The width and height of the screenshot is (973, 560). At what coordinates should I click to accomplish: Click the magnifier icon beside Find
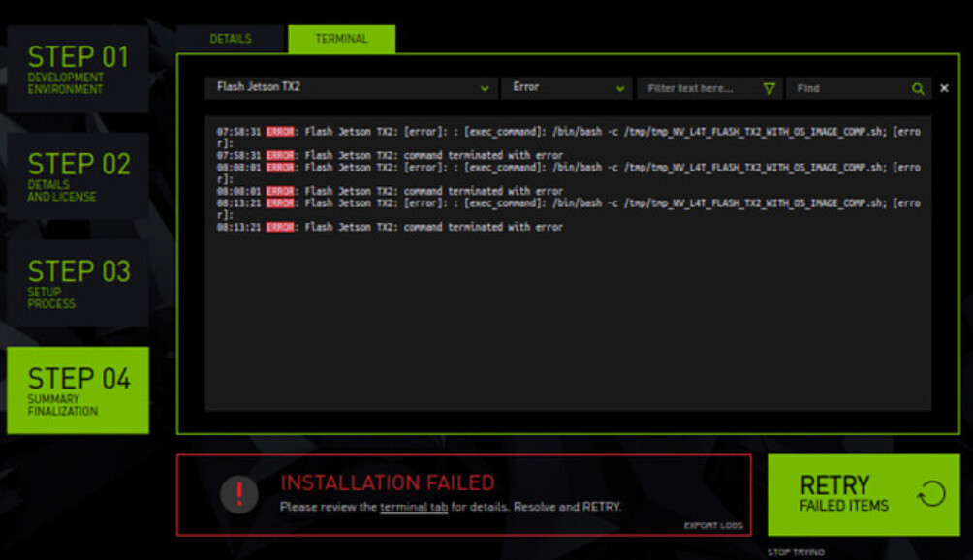click(x=918, y=87)
